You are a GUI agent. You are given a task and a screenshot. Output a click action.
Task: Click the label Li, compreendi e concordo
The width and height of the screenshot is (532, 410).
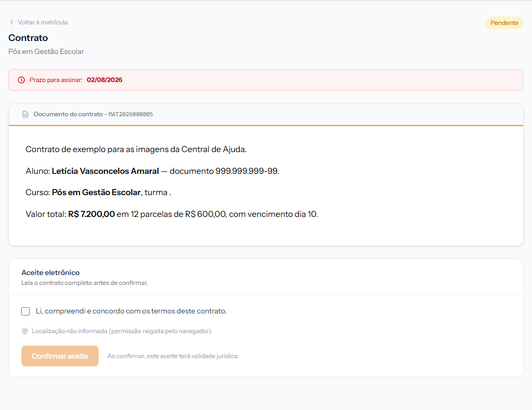pyautogui.click(x=131, y=311)
